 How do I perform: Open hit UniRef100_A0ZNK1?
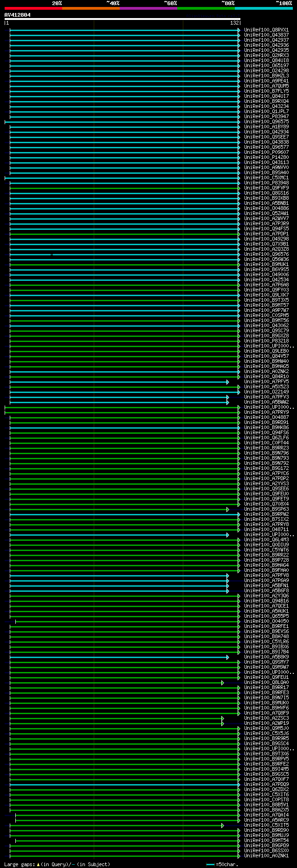(266, 855)
